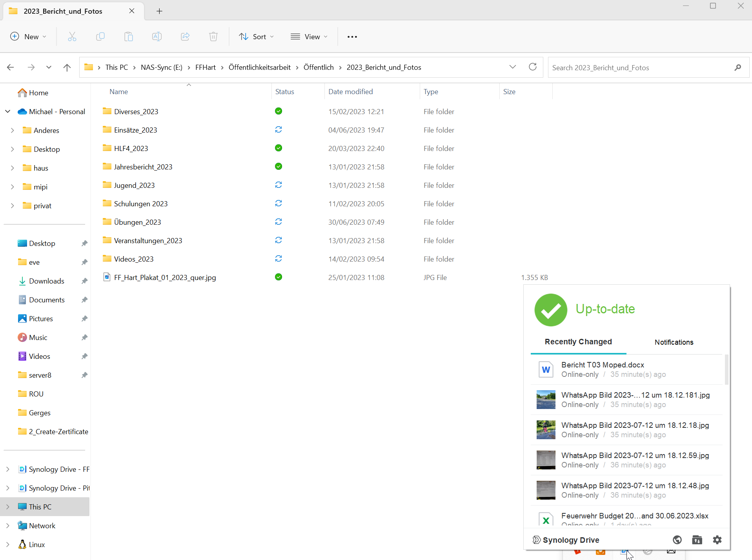The height and width of the screenshot is (560, 752).
Task: Click the Cut scissors icon in toolbar
Action: 72,36
